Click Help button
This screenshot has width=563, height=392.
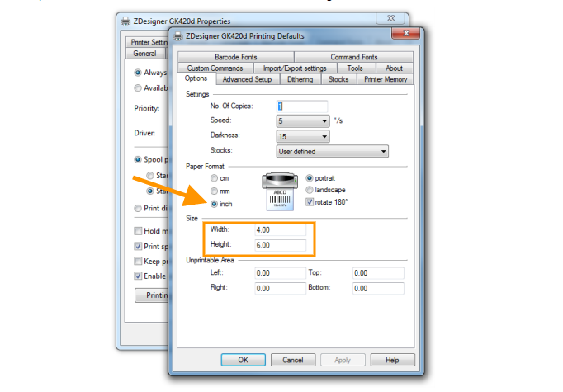point(392,360)
